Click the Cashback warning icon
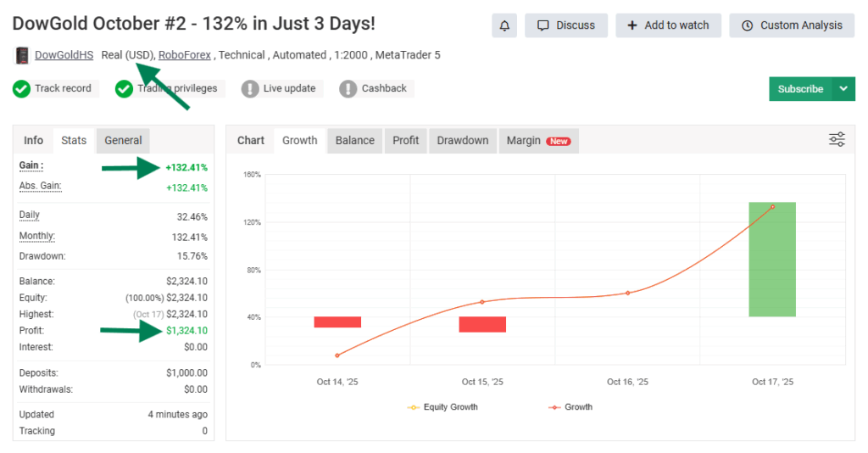This screenshot has height=453, width=868. point(348,88)
